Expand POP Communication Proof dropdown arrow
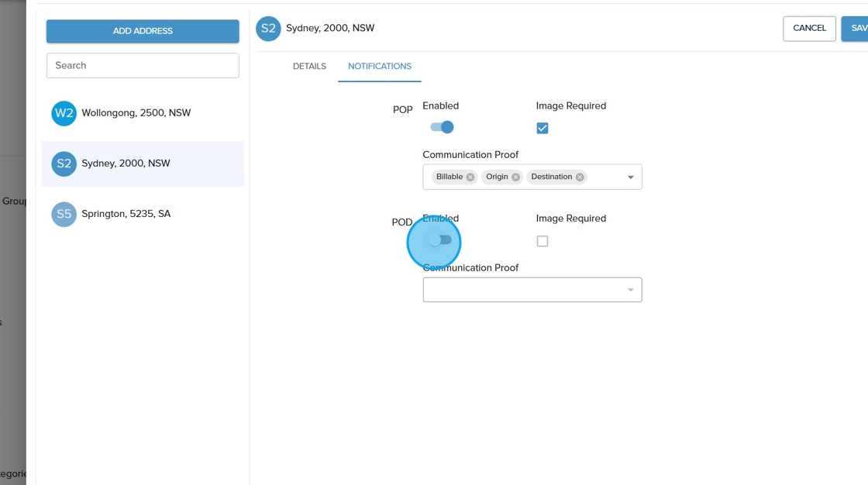 click(630, 177)
